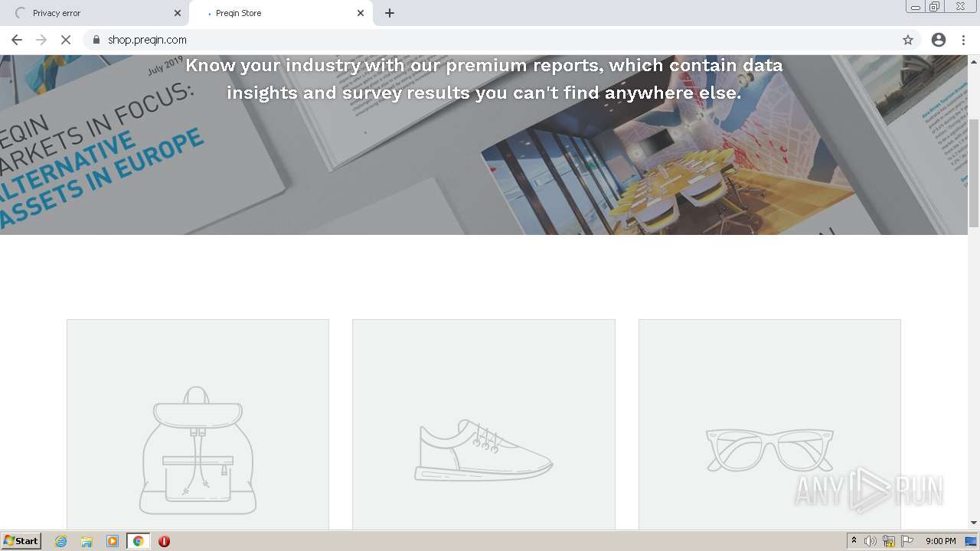Click the vertical scrollbar thumb
Image resolution: width=980 pixels, height=551 pixels.
974,174
